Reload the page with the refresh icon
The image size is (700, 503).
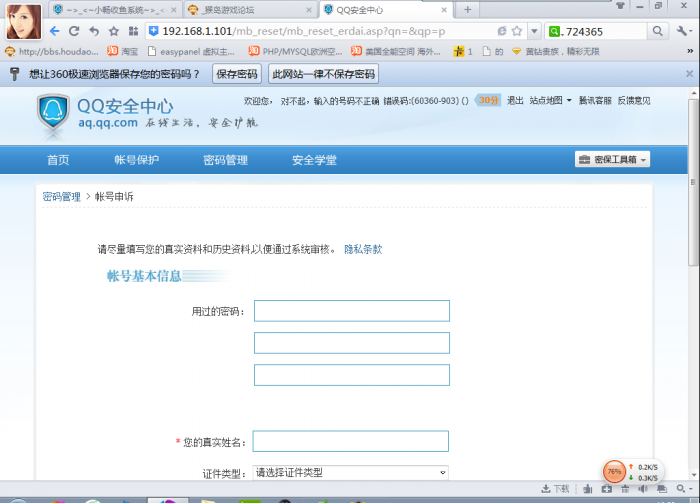[74, 31]
